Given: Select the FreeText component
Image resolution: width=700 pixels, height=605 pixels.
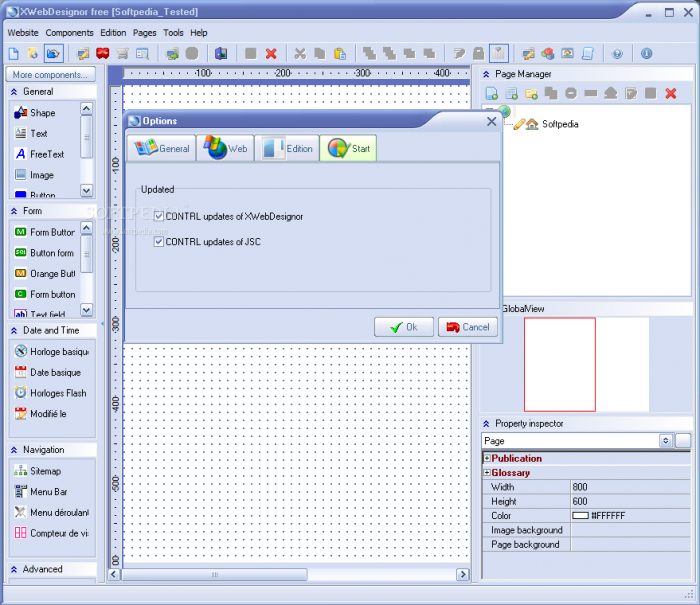Looking at the screenshot, I should click(46, 154).
